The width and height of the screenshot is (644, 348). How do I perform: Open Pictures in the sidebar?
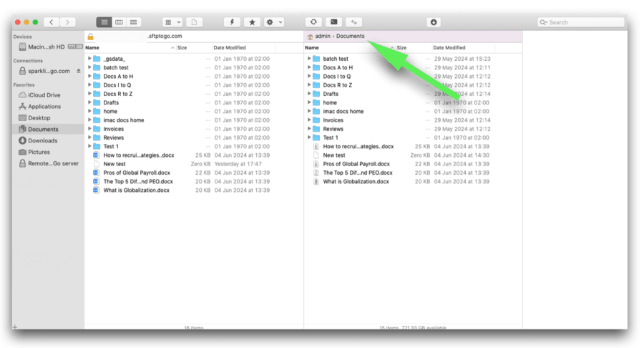(x=39, y=152)
